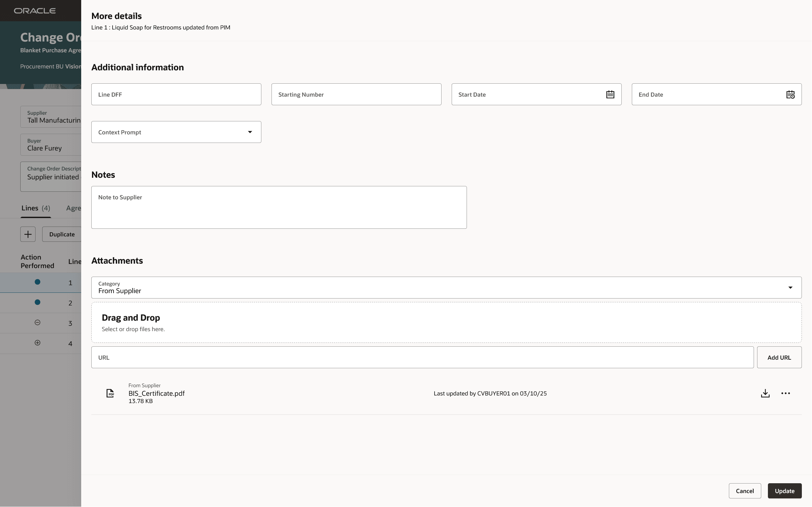Click the changed indicator dot on line 2
Image resolution: width=812 pixels, height=507 pixels.
click(x=37, y=302)
